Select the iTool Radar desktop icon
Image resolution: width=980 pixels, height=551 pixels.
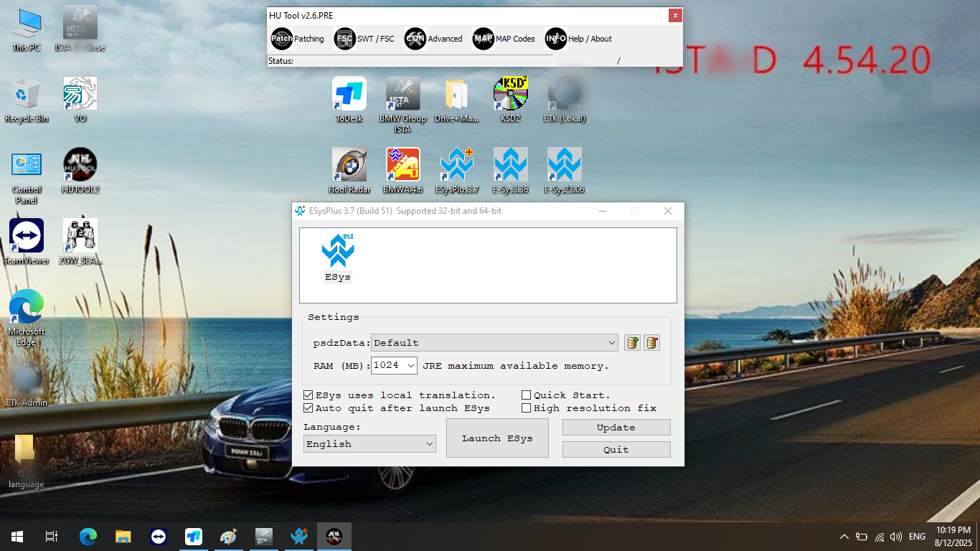(x=349, y=171)
